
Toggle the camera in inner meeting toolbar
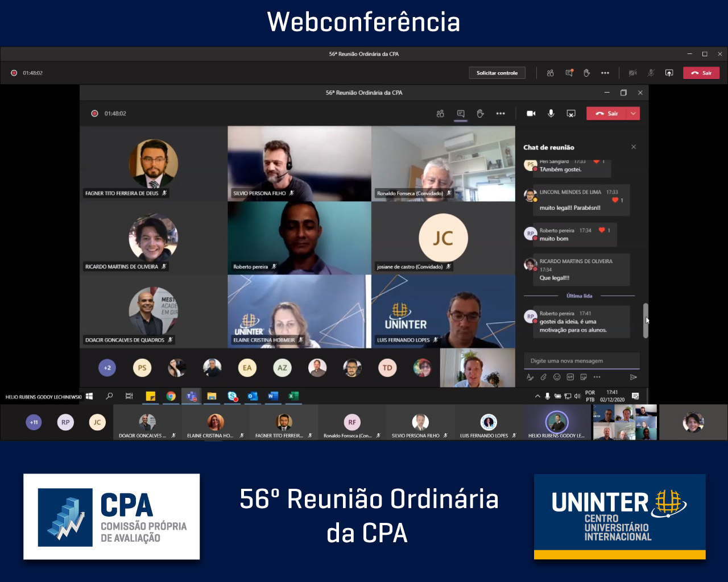click(531, 114)
